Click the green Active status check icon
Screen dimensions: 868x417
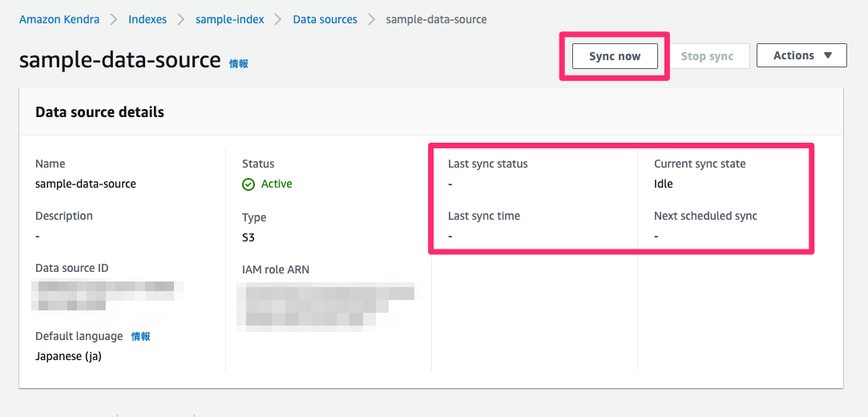248,184
